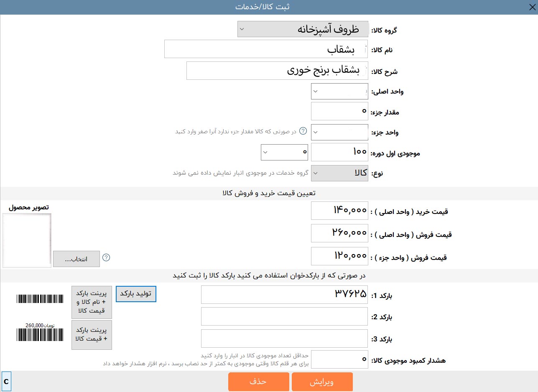
Task: Click the هشدار کمبود موجودی کالا field
Action: tap(339, 359)
